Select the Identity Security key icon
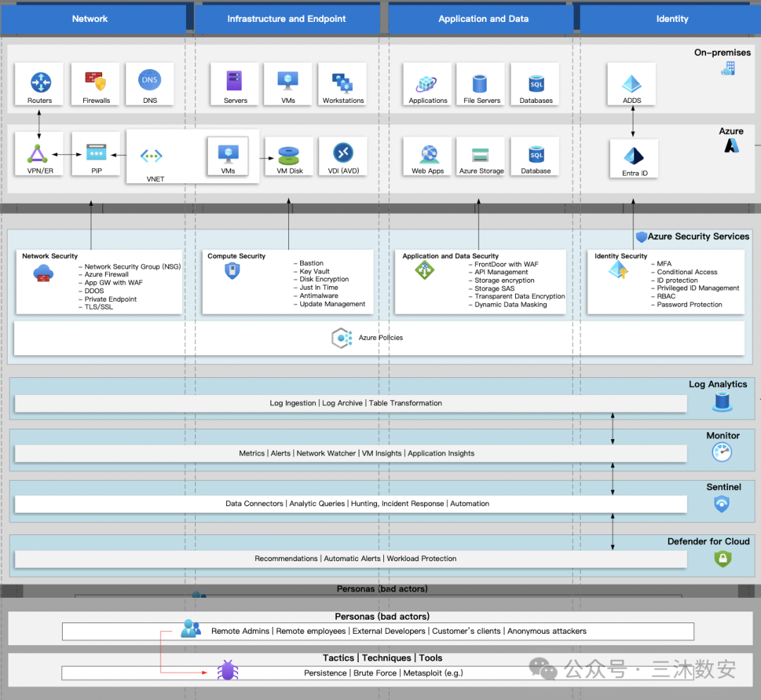The height and width of the screenshot is (700, 761). pyautogui.click(x=619, y=270)
